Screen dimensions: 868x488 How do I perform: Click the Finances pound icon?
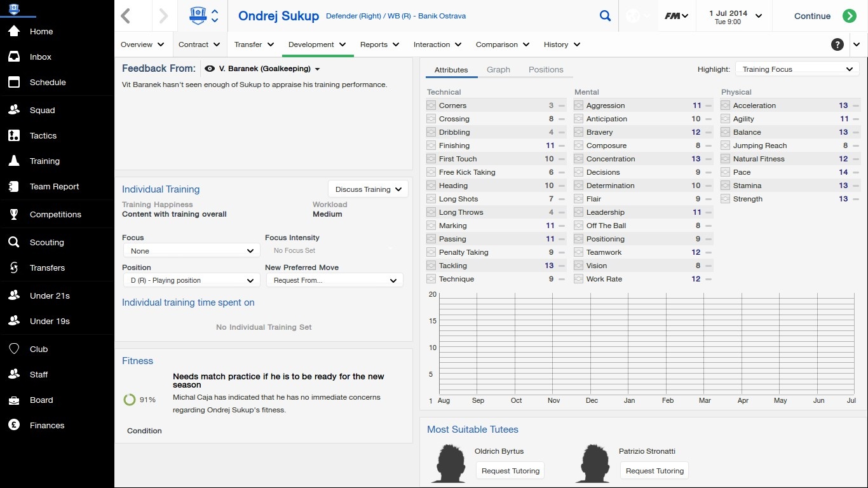[x=14, y=425]
